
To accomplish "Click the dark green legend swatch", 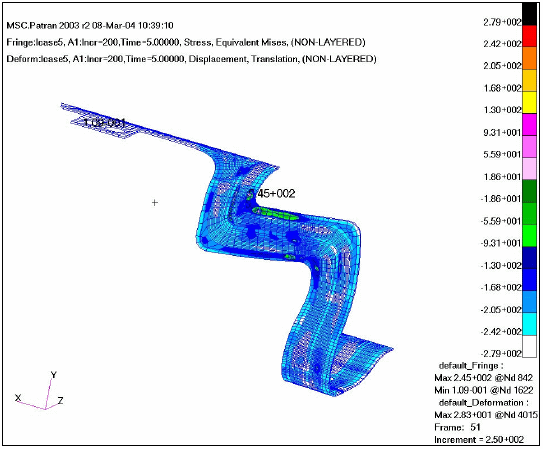I will (529, 191).
